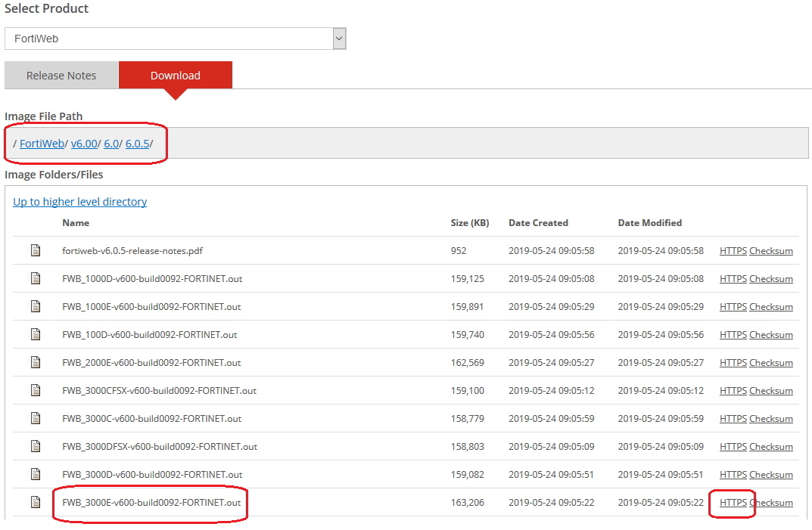Screen dimensions: 812x530
Task: Open the v6.00 path link
Action: click(84, 144)
